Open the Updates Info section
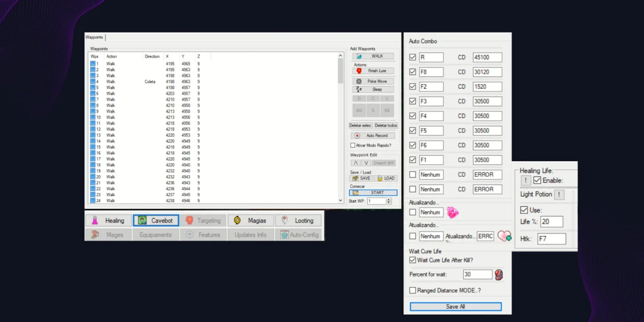Image resolution: width=644 pixels, height=322 pixels. coord(251,235)
